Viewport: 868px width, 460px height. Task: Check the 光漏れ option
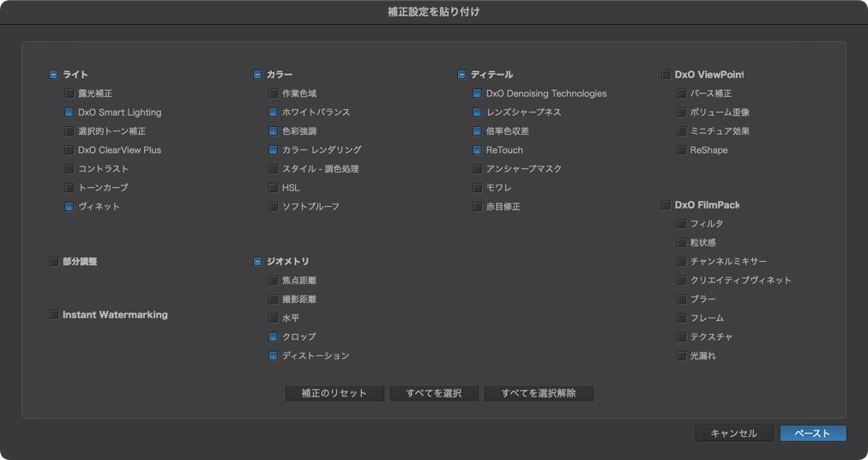[x=681, y=356]
